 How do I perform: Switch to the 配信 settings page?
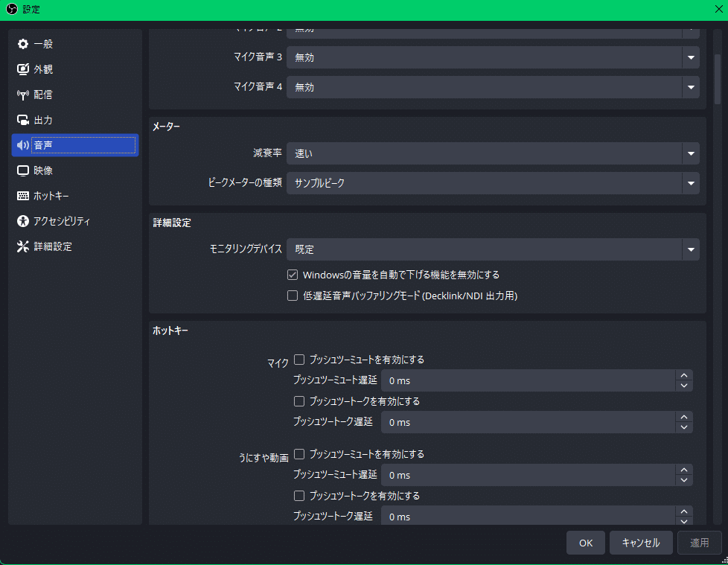(x=75, y=95)
